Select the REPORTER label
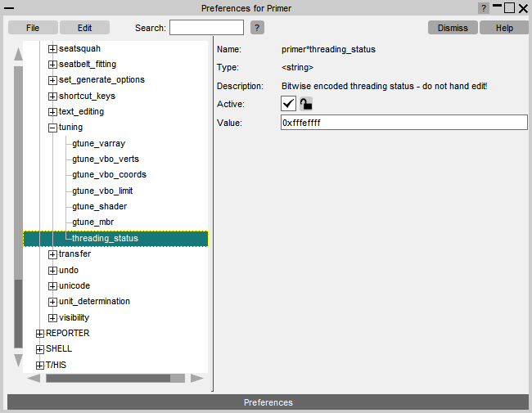Viewport: 532px width, 413px height. tap(67, 334)
